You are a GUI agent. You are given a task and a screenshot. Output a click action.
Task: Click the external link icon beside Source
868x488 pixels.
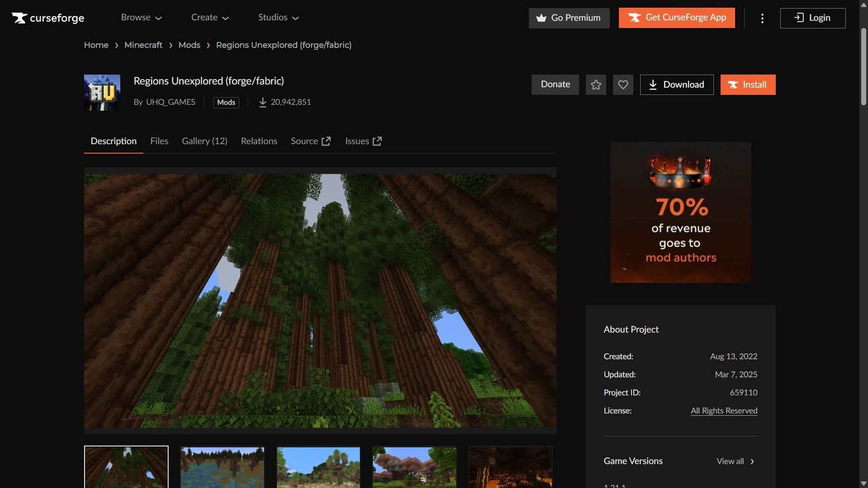[x=326, y=140]
